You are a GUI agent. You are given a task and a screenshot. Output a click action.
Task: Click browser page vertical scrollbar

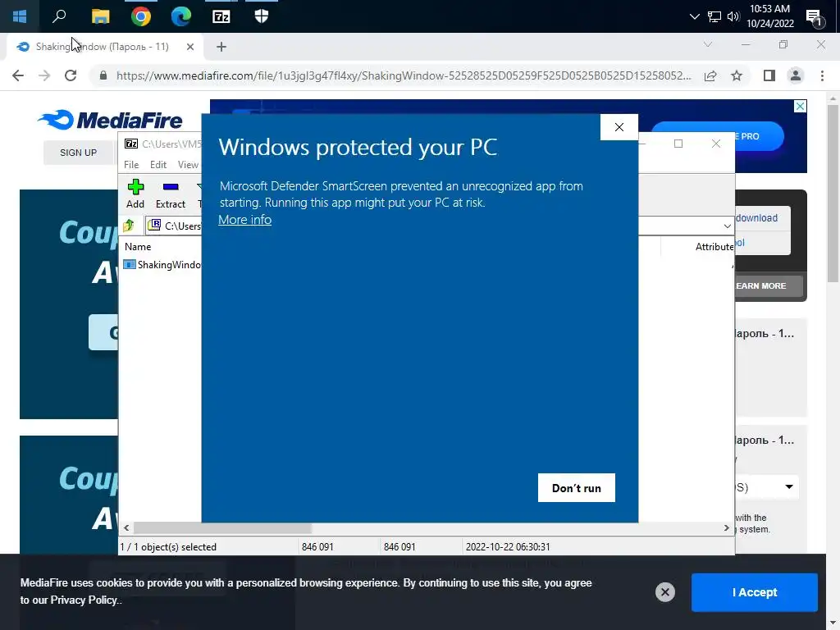click(x=833, y=194)
